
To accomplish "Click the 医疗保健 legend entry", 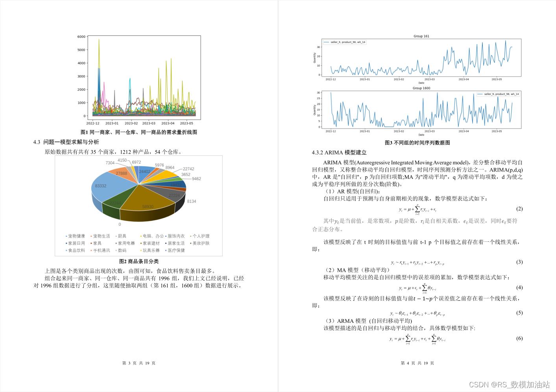I will (x=175, y=250).
